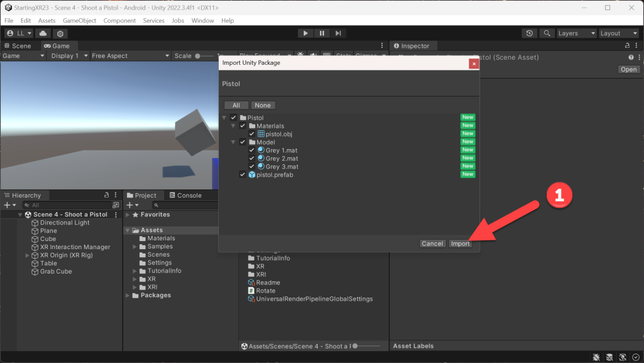
Task: Open the Component menu
Action: coord(119,21)
